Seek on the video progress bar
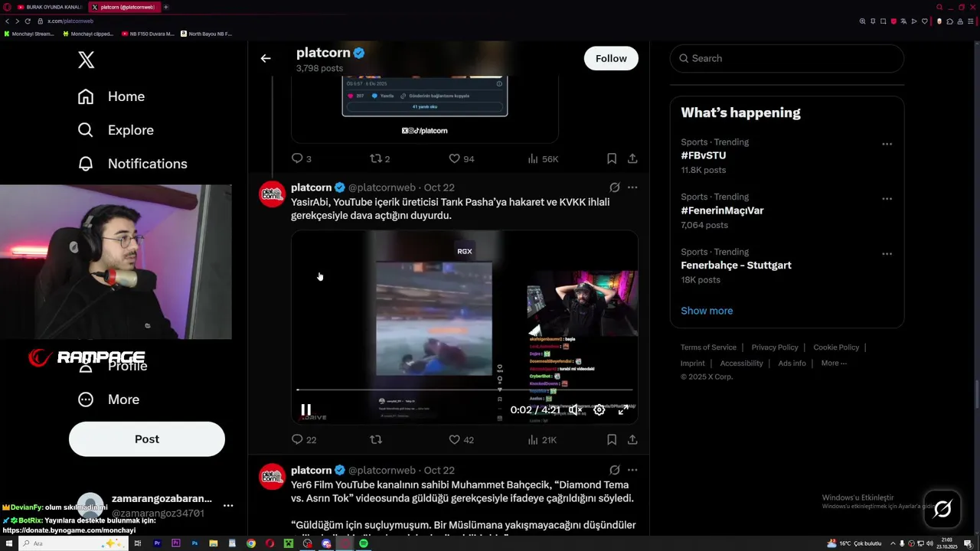 tap(465, 390)
